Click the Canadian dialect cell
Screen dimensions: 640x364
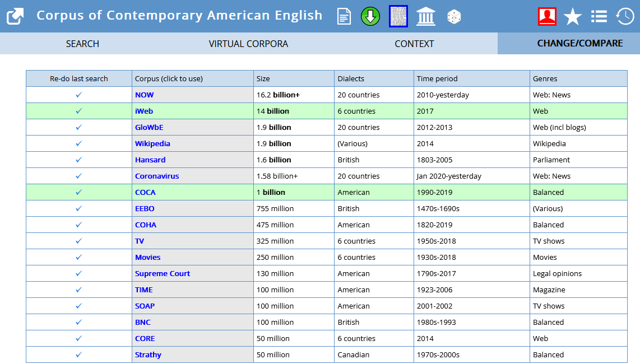click(x=374, y=355)
